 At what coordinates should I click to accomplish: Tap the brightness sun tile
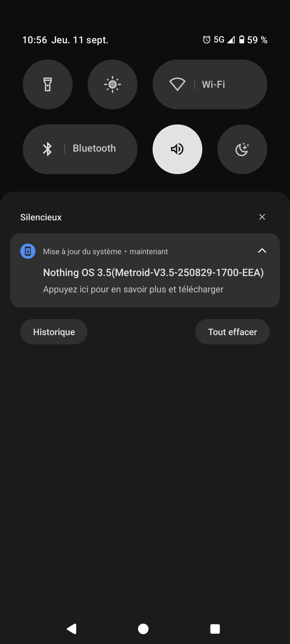pyautogui.click(x=112, y=84)
